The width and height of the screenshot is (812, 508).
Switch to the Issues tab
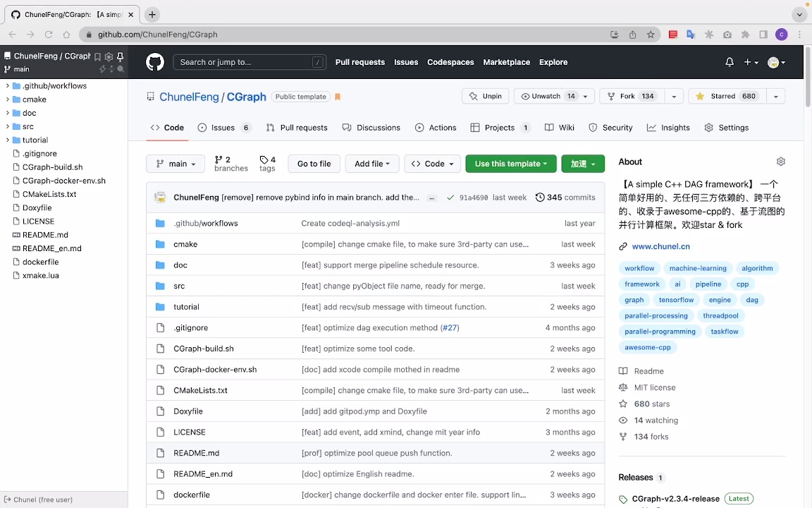tap(223, 128)
